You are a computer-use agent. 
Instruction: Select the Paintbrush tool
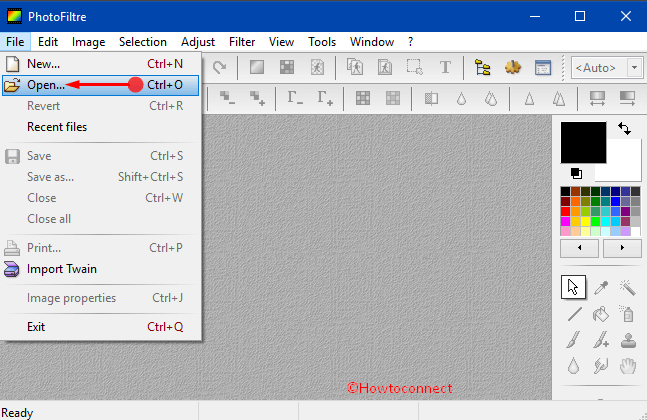[x=574, y=340]
